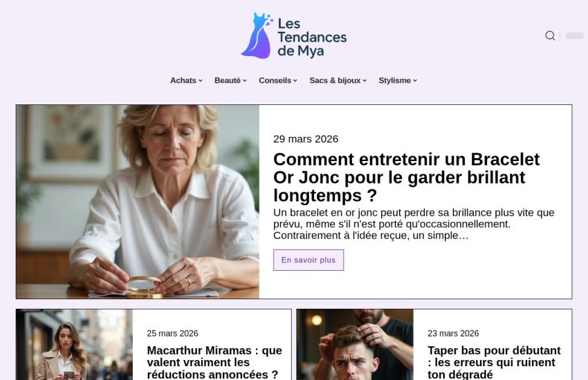
Task: Click the Les Tendances de Mya logo text
Action: click(312, 37)
